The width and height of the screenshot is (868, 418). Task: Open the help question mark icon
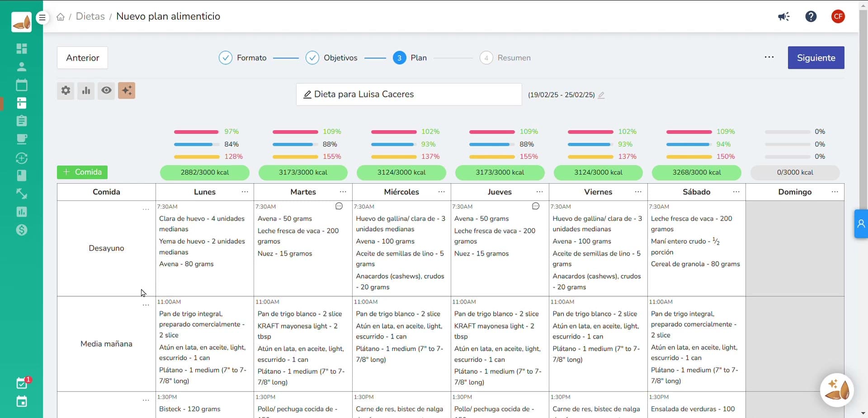(x=811, y=17)
